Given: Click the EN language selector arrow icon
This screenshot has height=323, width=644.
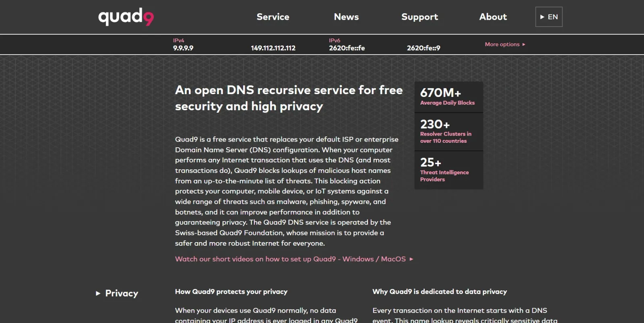Looking at the screenshot, I should click(x=542, y=17).
